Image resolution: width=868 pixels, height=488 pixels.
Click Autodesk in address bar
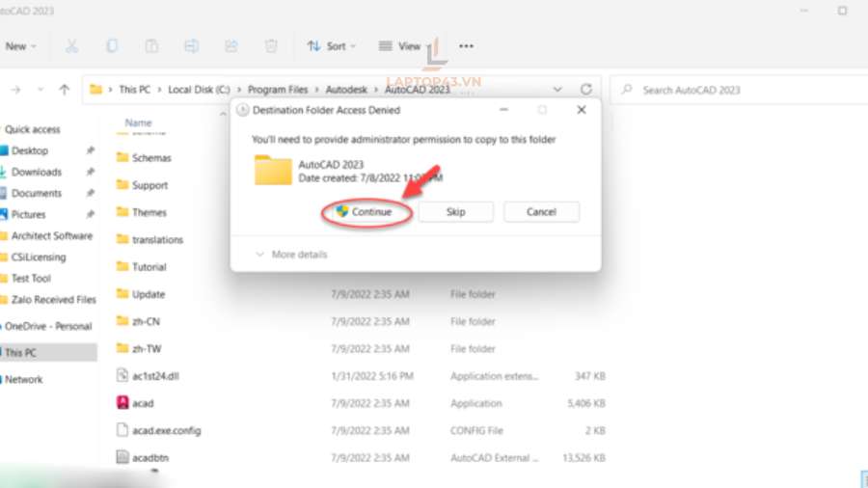(346, 90)
